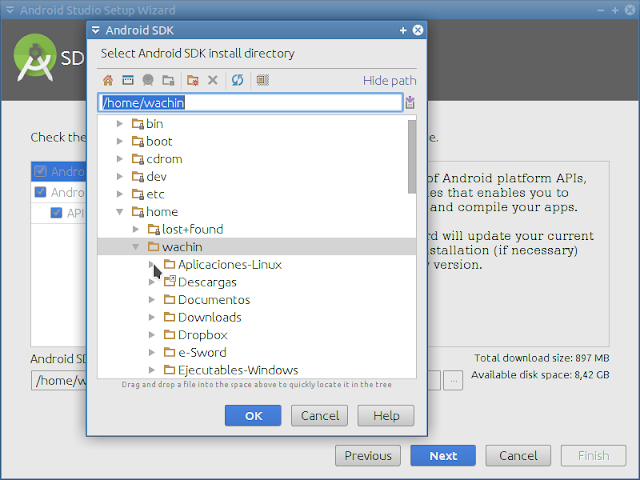This screenshot has width=640, height=480.
Task: Expand the boot folder node
Action: pos(120,141)
